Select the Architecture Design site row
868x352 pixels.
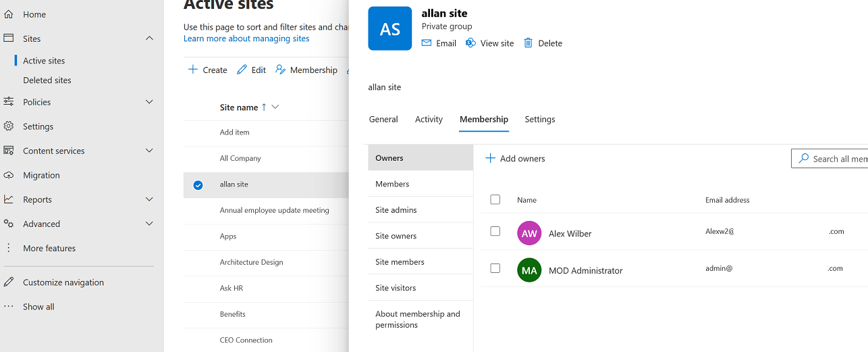click(x=266, y=262)
